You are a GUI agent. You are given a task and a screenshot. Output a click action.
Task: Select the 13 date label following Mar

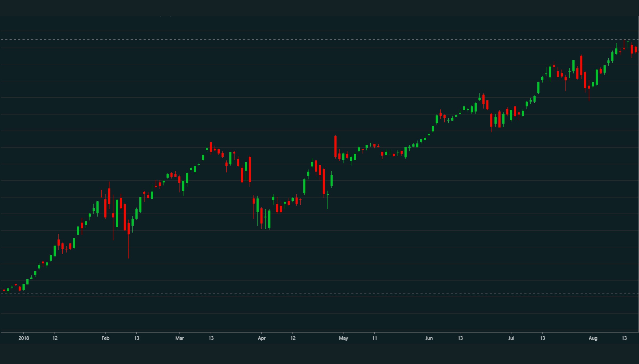click(x=211, y=338)
